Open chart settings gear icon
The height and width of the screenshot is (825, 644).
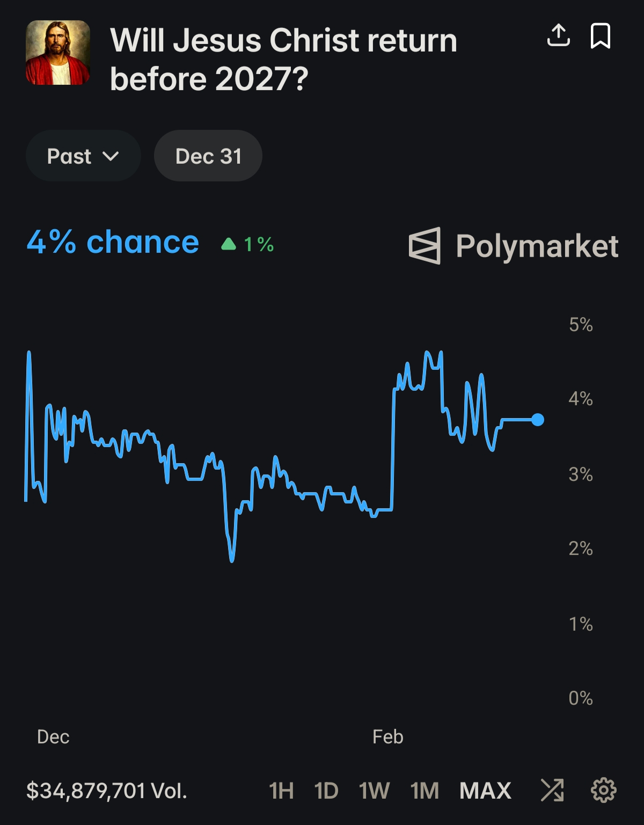tap(603, 790)
